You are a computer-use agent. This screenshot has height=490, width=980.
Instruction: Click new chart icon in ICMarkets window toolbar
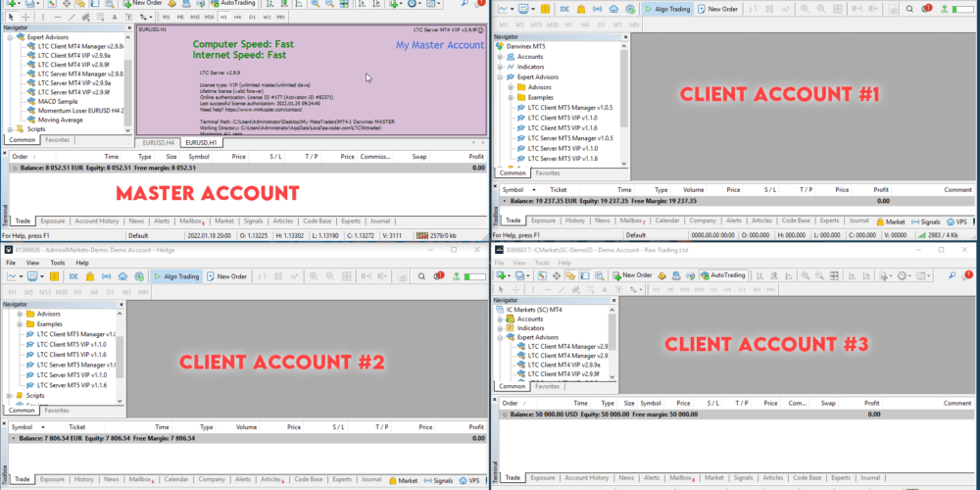(x=502, y=275)
